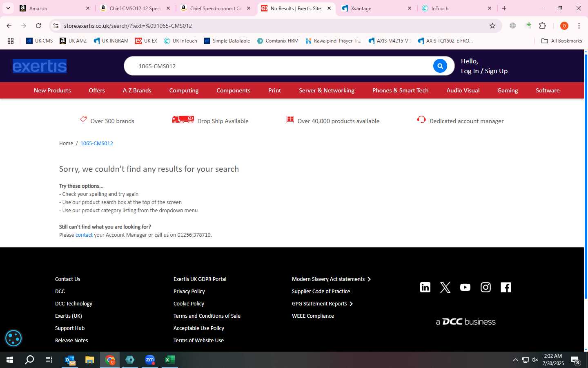Screen dimensions: 588x368
Task: Open a new browser tab
Action: 504,8
